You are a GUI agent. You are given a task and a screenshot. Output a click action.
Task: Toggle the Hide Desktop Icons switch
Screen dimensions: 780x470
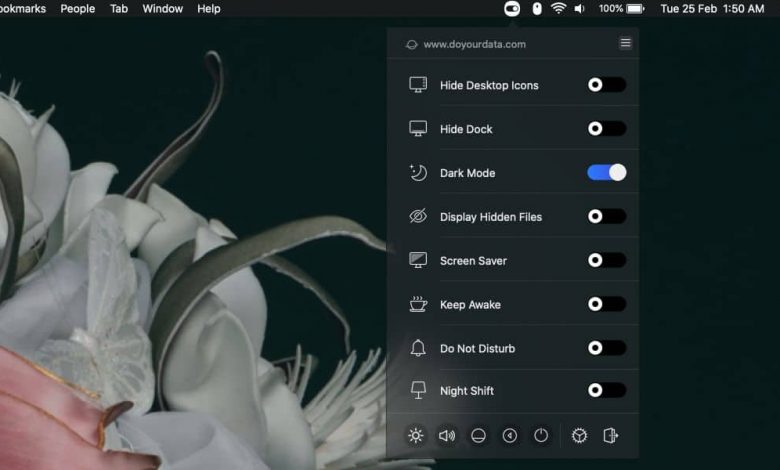[606, 85]
